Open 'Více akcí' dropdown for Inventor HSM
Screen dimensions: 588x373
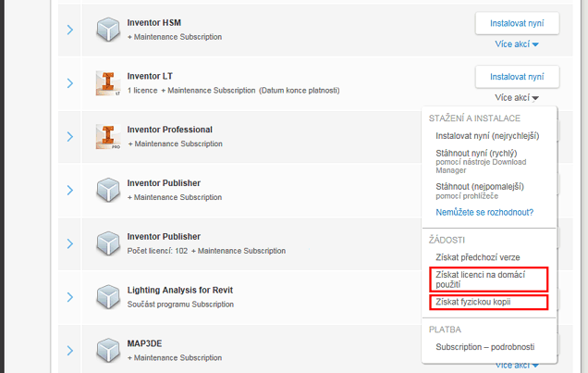(517, 44)
